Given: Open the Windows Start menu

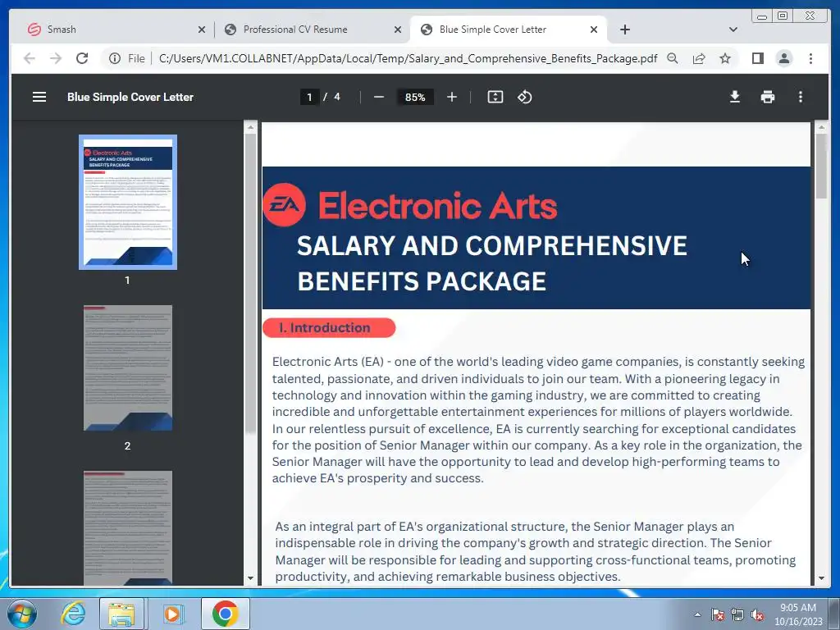Looking at the screenshot, I should click(21, 614).
